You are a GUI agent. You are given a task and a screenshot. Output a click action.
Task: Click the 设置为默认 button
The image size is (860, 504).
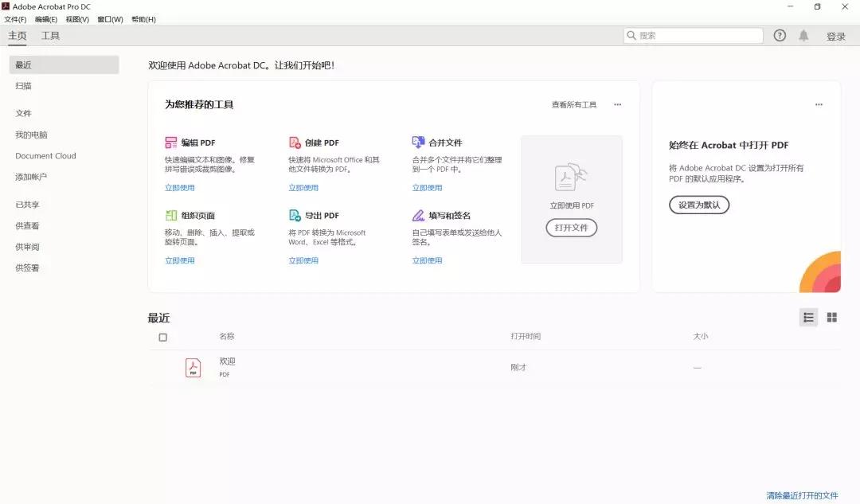[x=699, y=205]
